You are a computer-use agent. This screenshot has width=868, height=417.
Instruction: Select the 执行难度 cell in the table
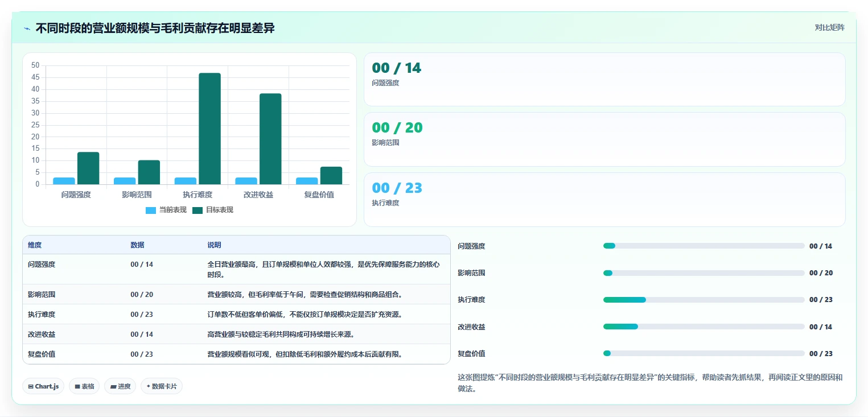42,315
